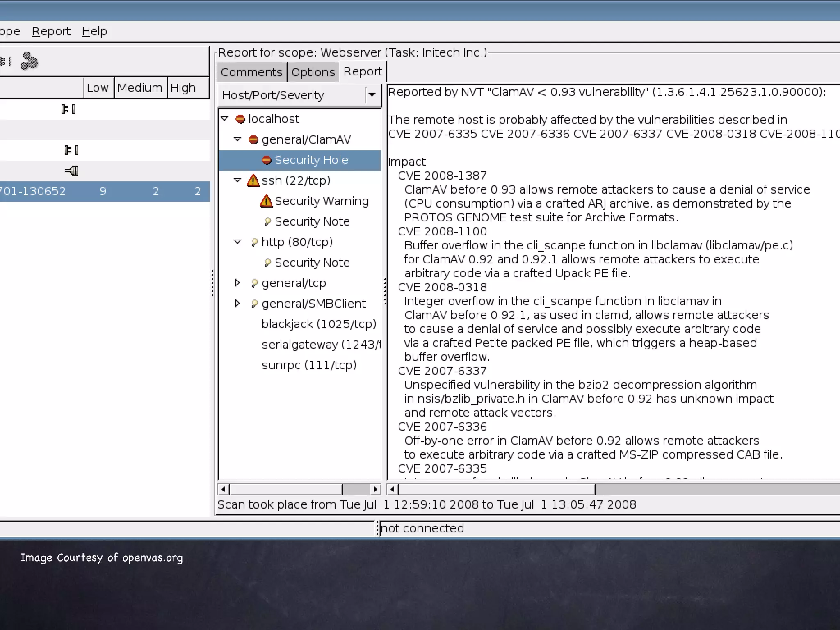The image size is (840, 630).
Task: Select the Security Hole entry
Action: pyautogui.click(x=311, y=160)
